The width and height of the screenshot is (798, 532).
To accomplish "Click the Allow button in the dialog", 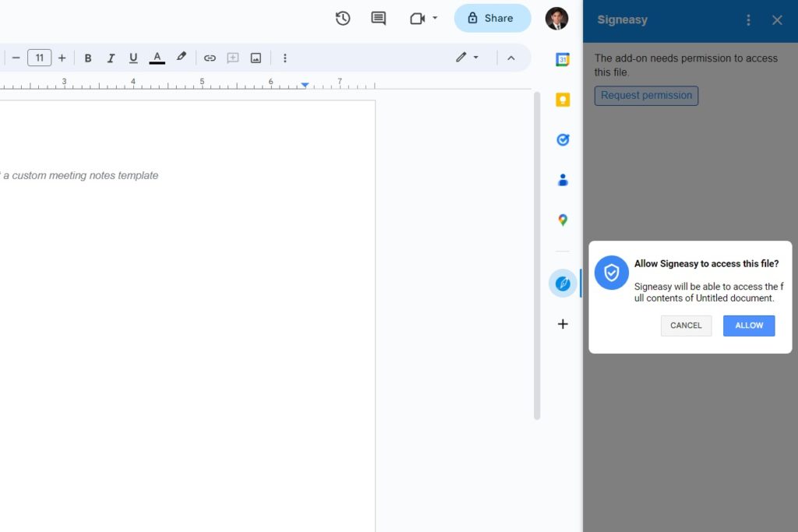I will coord(748,326).
